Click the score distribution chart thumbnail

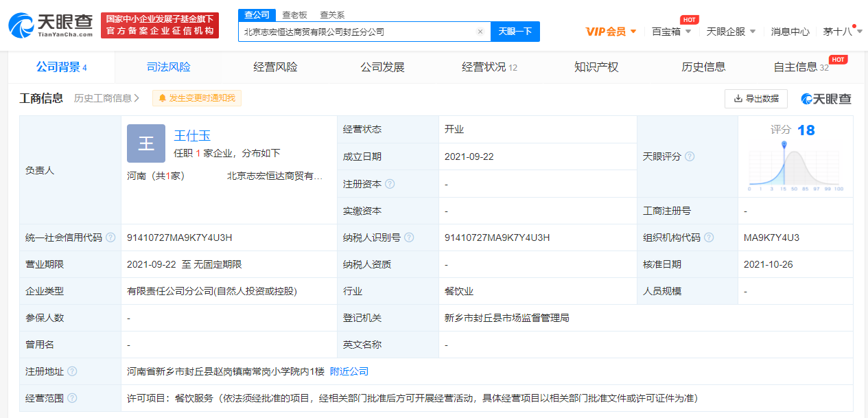pos(795,166)
